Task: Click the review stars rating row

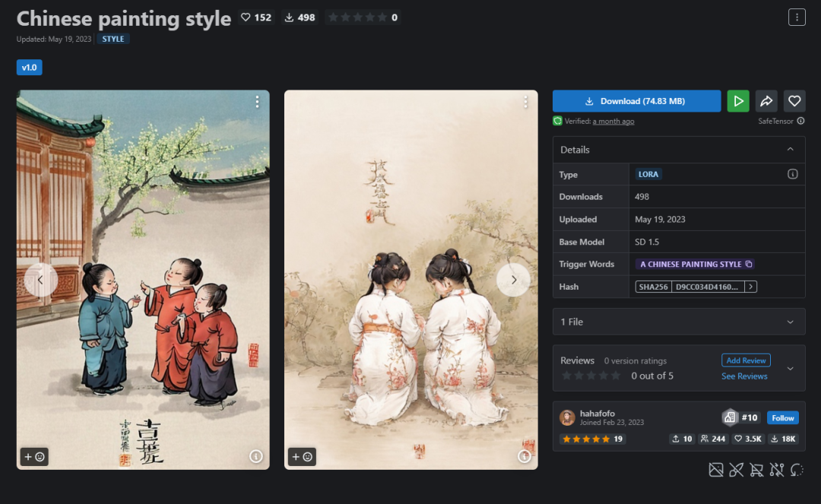Action: (591, 376)
